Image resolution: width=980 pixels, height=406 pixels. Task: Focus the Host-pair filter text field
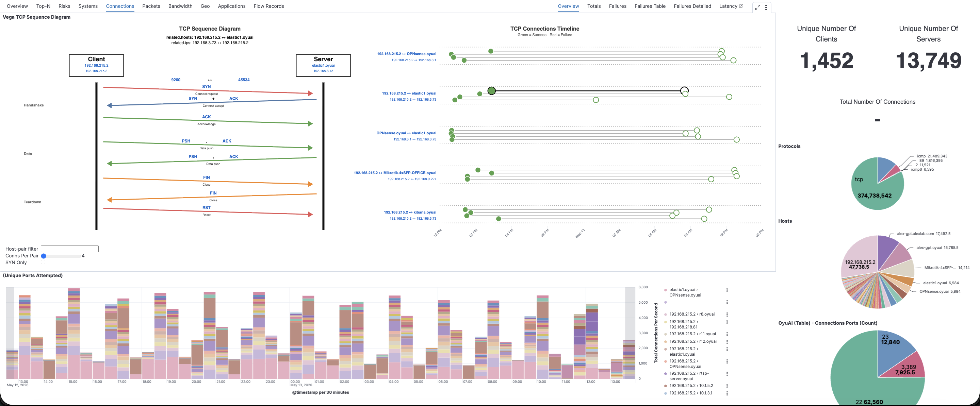[x=70, y=249]
